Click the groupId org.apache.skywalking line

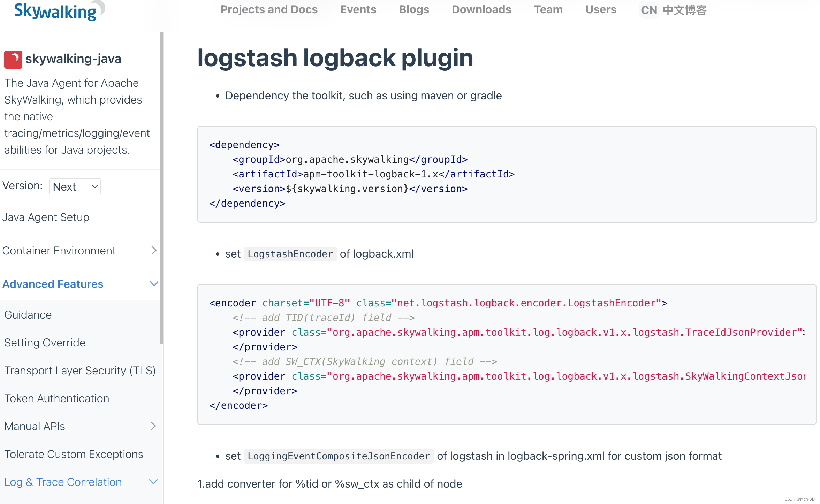(350, 159)
